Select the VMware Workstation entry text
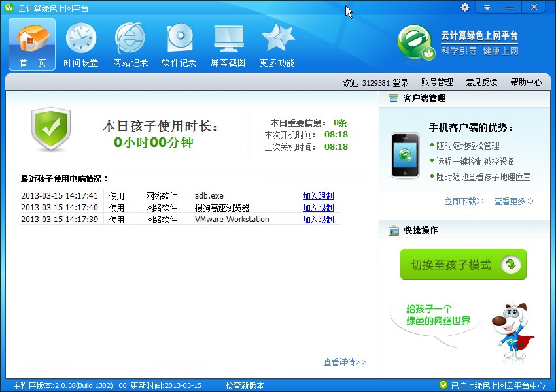Image resolution: width=556 pixels, height=392 pixels. click(x=232, y=220)
